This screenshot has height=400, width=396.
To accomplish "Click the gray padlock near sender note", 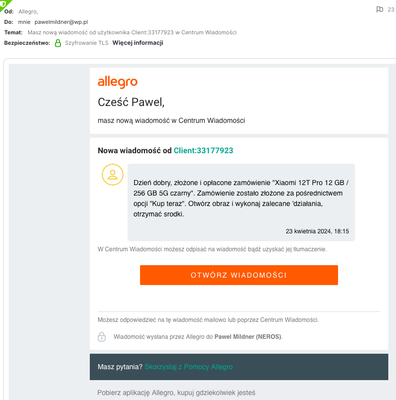I will click(x=102, y=337).
